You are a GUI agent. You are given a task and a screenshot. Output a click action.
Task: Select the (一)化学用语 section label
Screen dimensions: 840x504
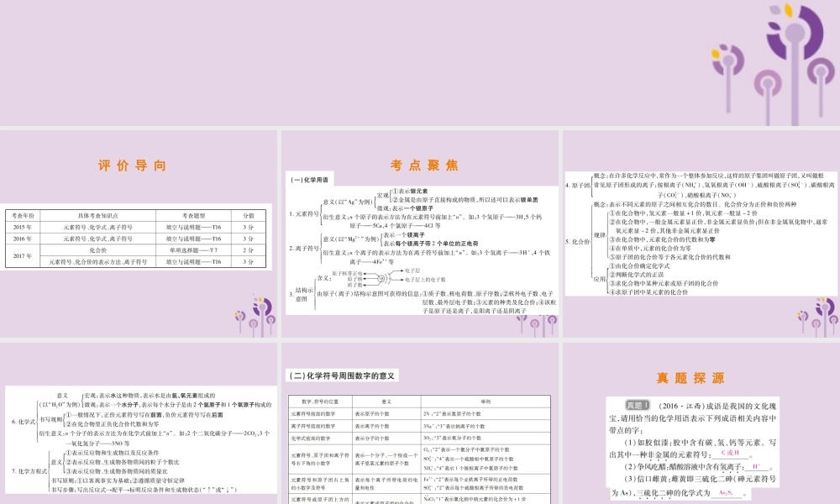(x=310, y=180)
